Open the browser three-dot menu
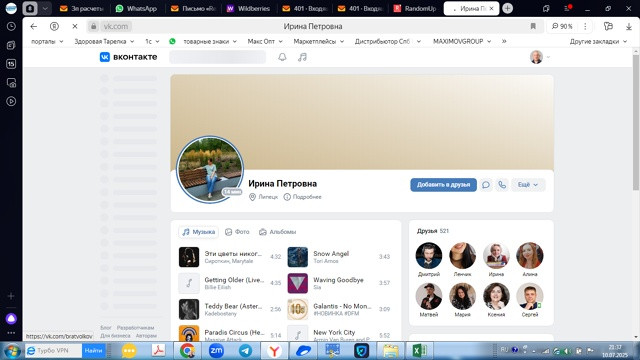 585,26
